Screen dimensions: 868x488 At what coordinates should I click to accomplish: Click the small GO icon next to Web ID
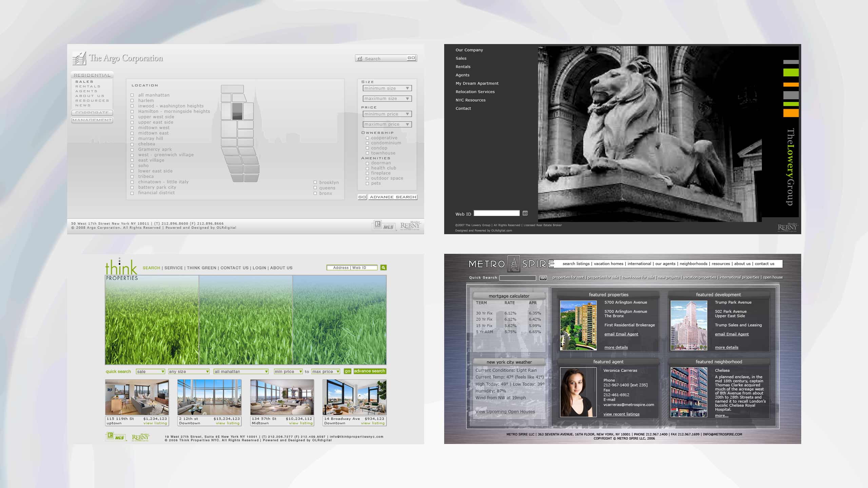(525, 213)
